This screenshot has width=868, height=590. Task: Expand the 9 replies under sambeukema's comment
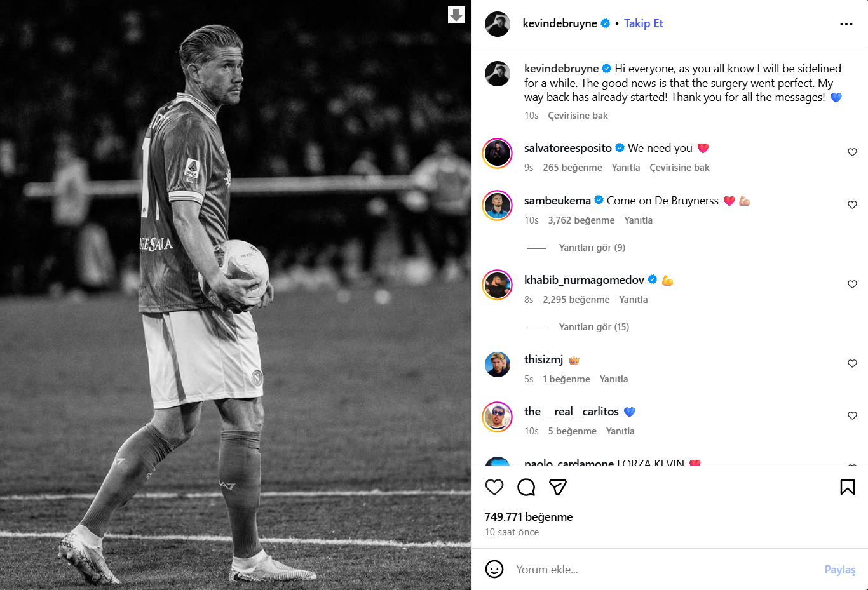(592, 248)
